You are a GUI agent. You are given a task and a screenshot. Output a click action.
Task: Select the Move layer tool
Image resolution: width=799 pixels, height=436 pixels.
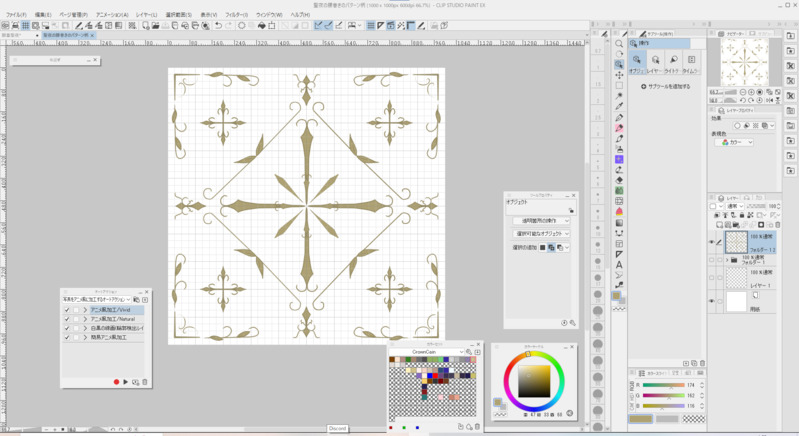click(619, 75)
